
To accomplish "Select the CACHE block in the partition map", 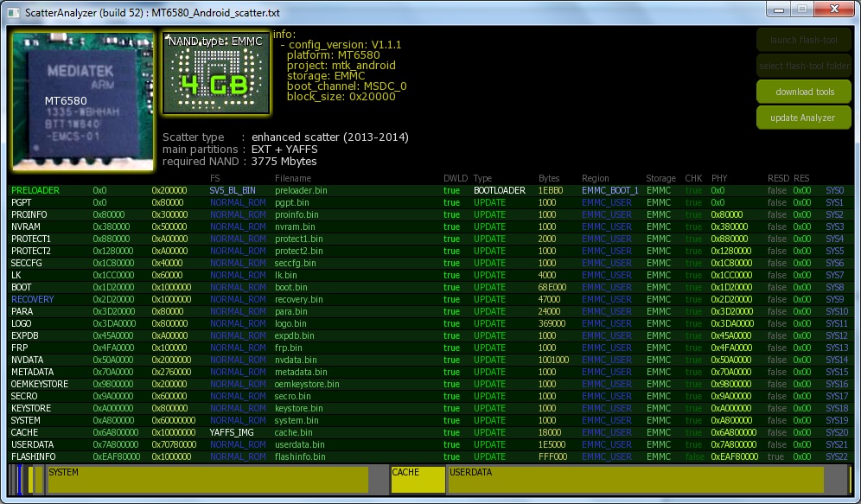I will (x=418, y=479).
